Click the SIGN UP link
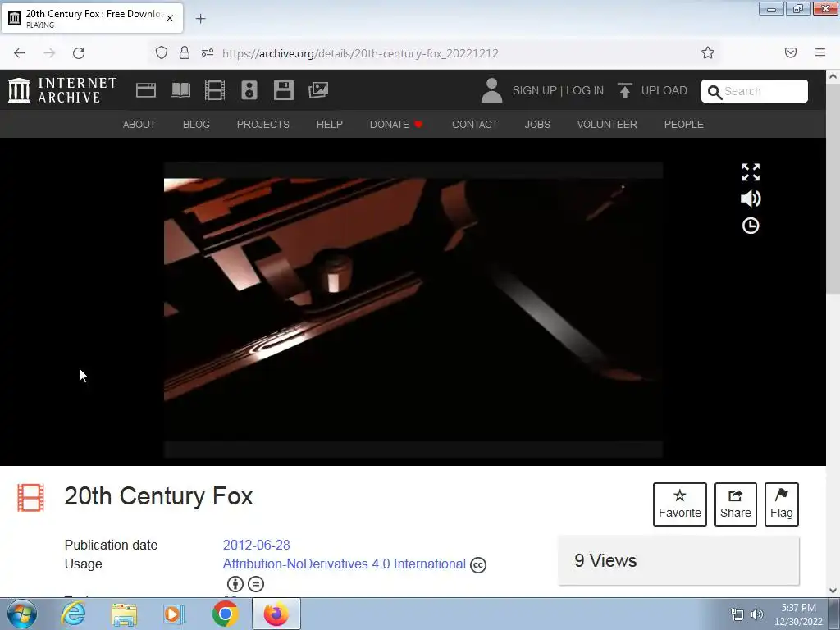 pyautogui.click(x=534, y=90)
